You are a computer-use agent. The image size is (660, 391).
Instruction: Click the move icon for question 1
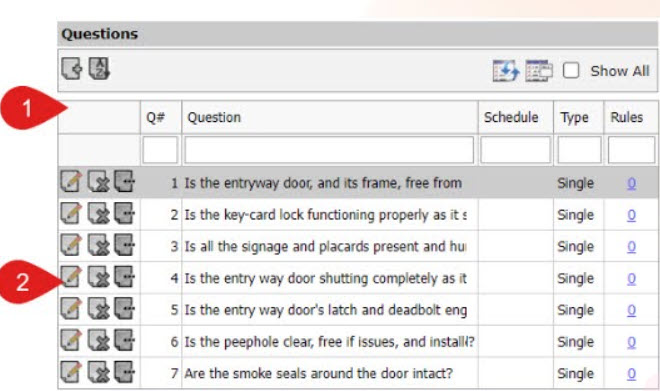coord(125,182)
